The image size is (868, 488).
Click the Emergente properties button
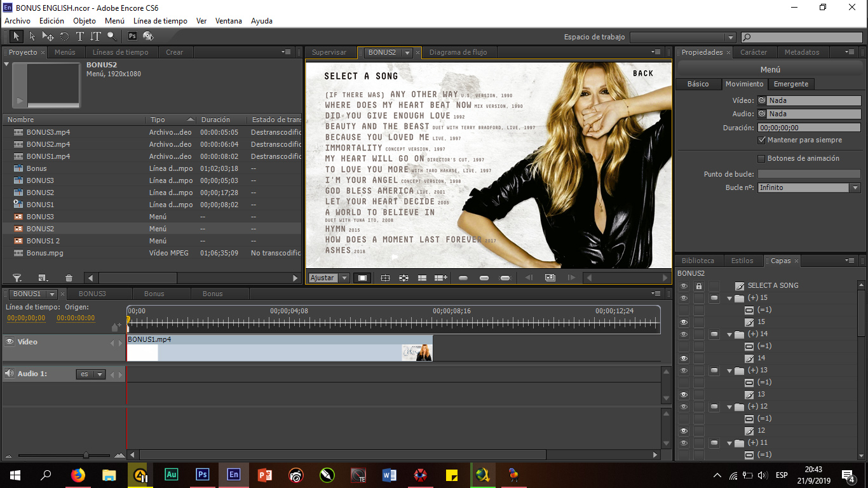click(x=791, y=84)
